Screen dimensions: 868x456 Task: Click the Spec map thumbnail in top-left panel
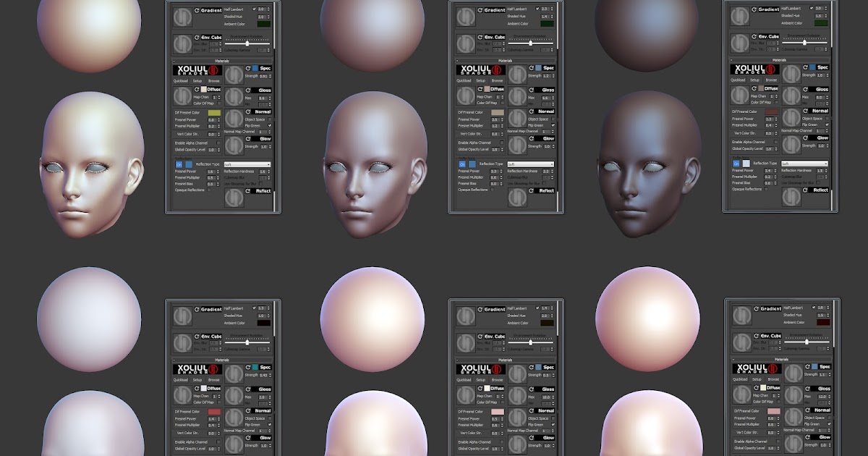coord(234,75)
